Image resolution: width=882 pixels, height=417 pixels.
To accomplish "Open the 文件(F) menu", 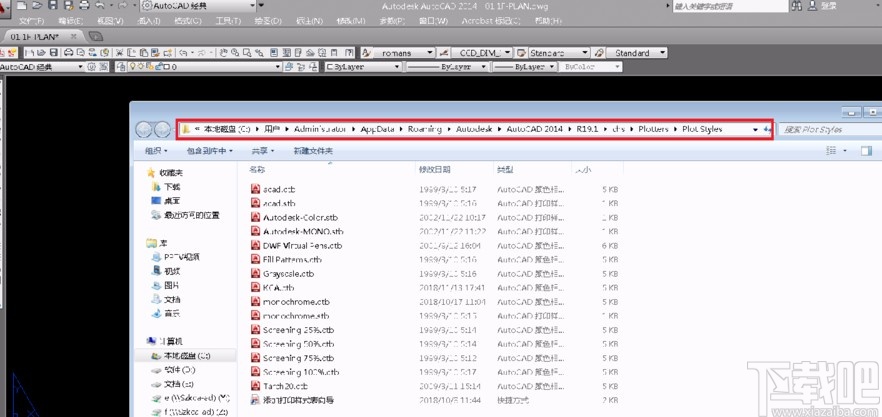I will click(x=32, y=21).
